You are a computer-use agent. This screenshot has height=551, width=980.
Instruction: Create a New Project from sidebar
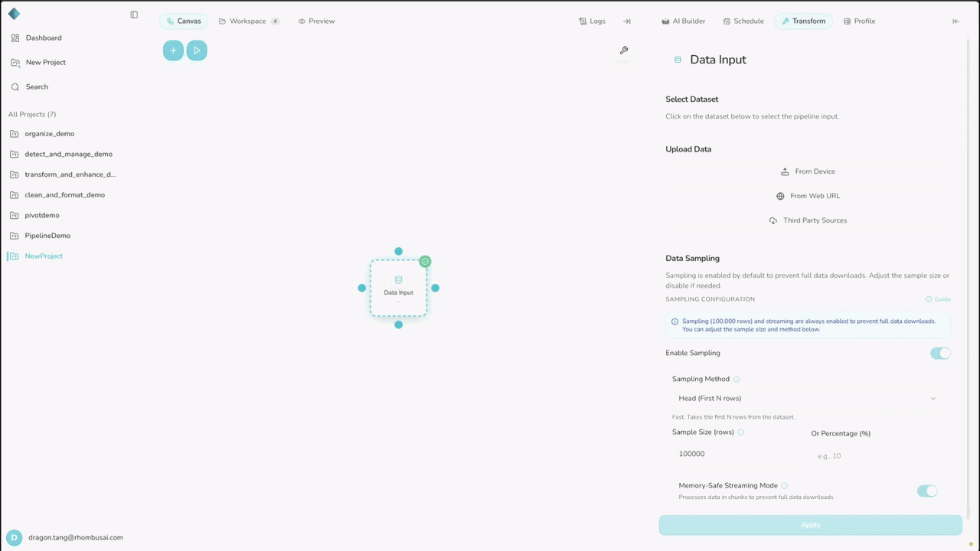pos(39,62)
